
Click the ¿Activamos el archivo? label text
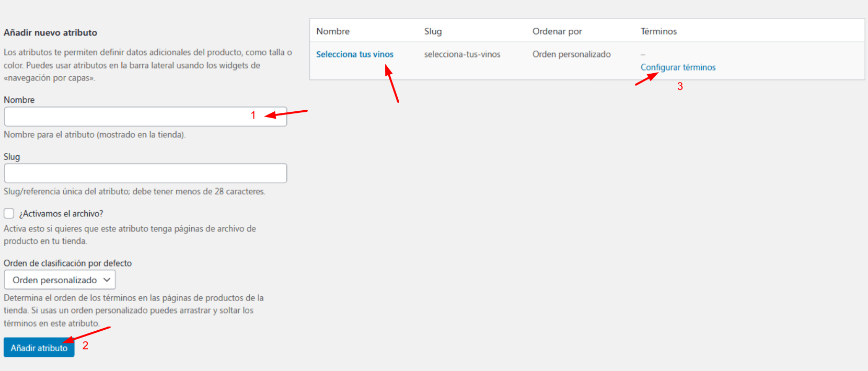[x=61, y=214]
